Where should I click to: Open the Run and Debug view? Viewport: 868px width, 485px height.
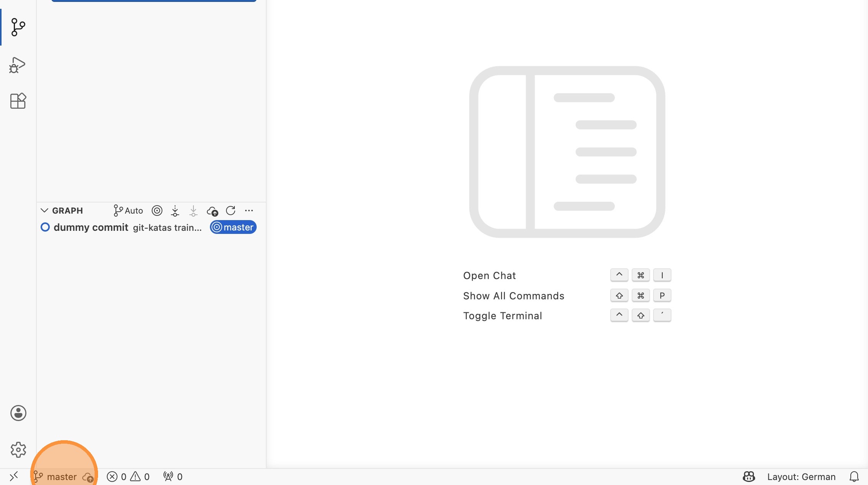point(17,65)
